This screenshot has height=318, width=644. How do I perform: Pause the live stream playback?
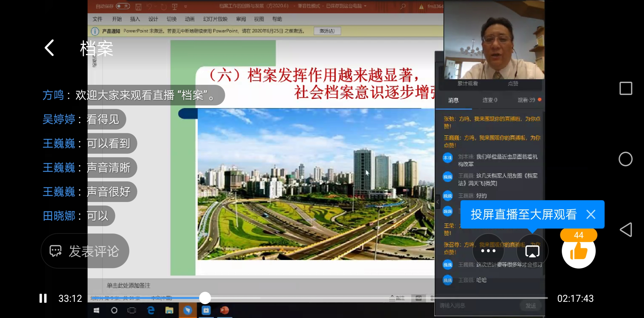pyautogui.click(x=43, y=298)
